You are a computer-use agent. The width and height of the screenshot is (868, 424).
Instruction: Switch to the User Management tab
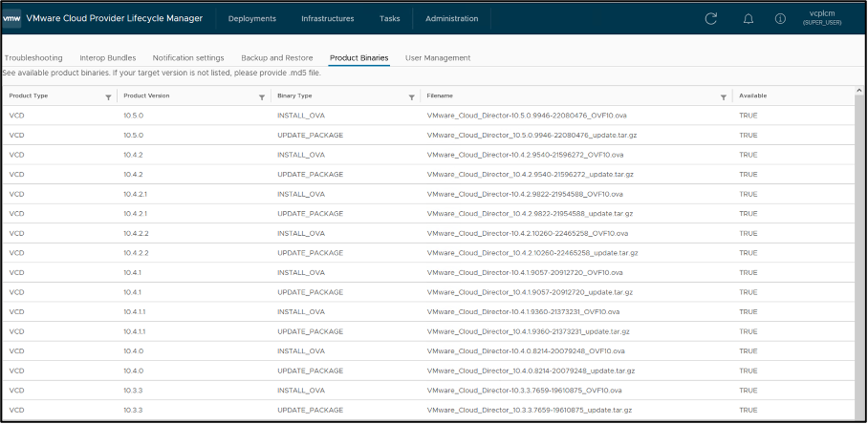click(x=438, y=58)
